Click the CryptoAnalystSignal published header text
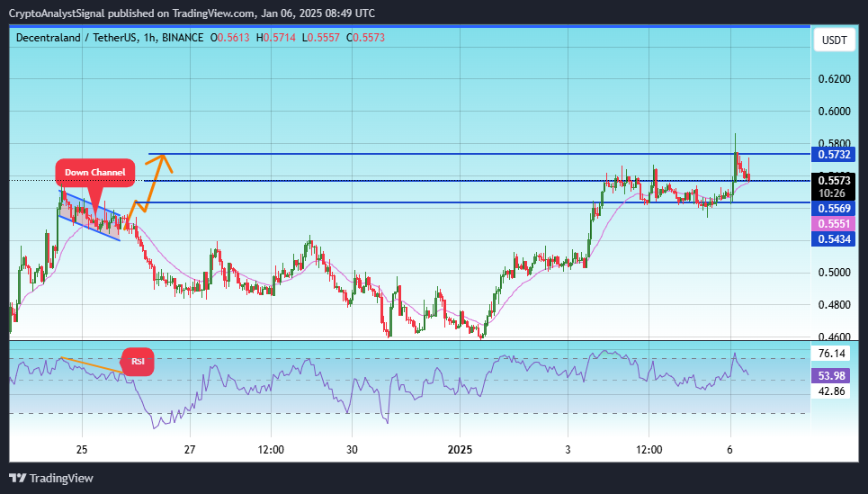The height and width of the screenshot is (494, 868). (x=192, y=13)
